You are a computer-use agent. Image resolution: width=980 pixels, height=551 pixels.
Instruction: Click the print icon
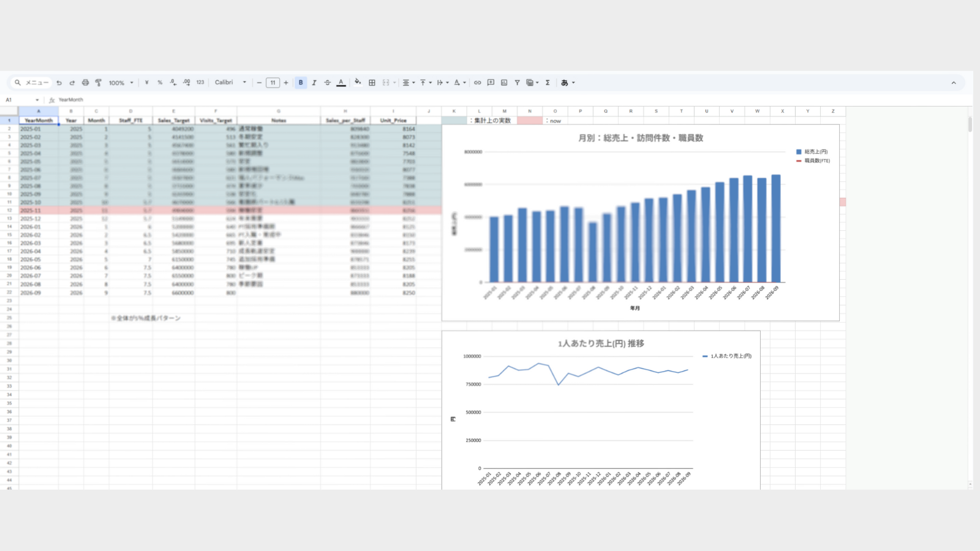click(85, 83)
